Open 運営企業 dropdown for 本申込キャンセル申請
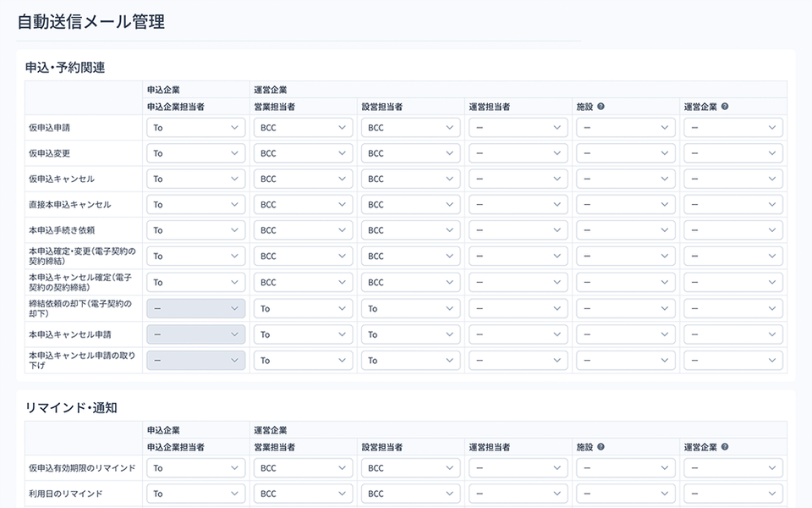Viewport: 812px width, 508px height. [732, 334]
